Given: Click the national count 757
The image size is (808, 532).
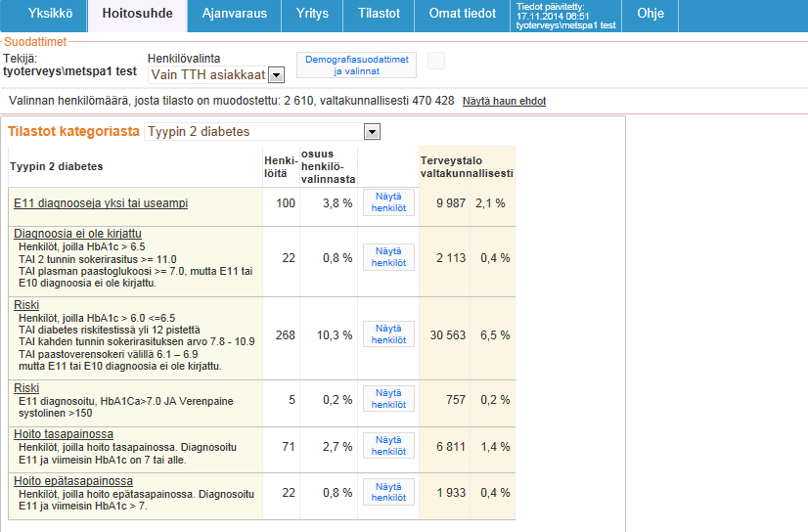Looking at the screenshot, I should point(456,400).
